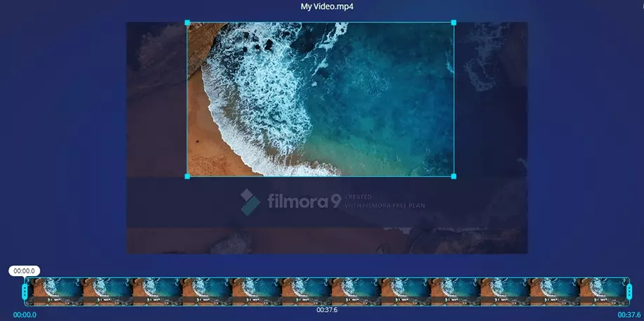Screen dimensions: 644x321
Task: Select the last thumbnail in the timeline strip
Action: click(604, 291)
